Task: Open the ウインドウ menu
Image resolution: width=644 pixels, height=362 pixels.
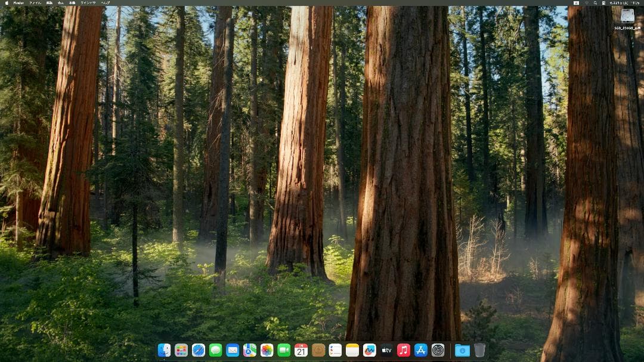Action: click(88, 3)
